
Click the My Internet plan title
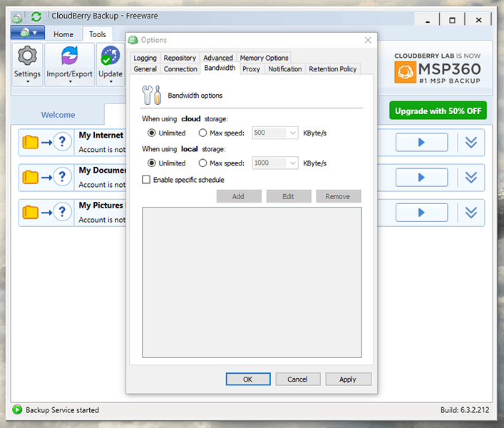tap(101, 135)
